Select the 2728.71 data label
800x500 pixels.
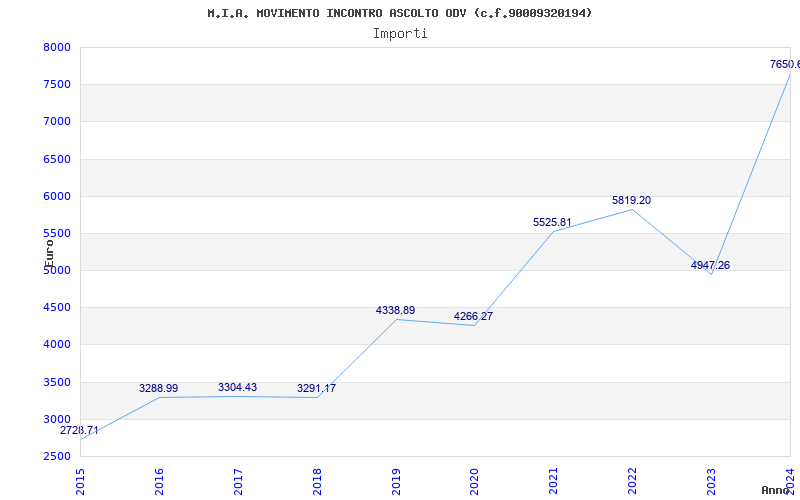[x=79, y=430]
